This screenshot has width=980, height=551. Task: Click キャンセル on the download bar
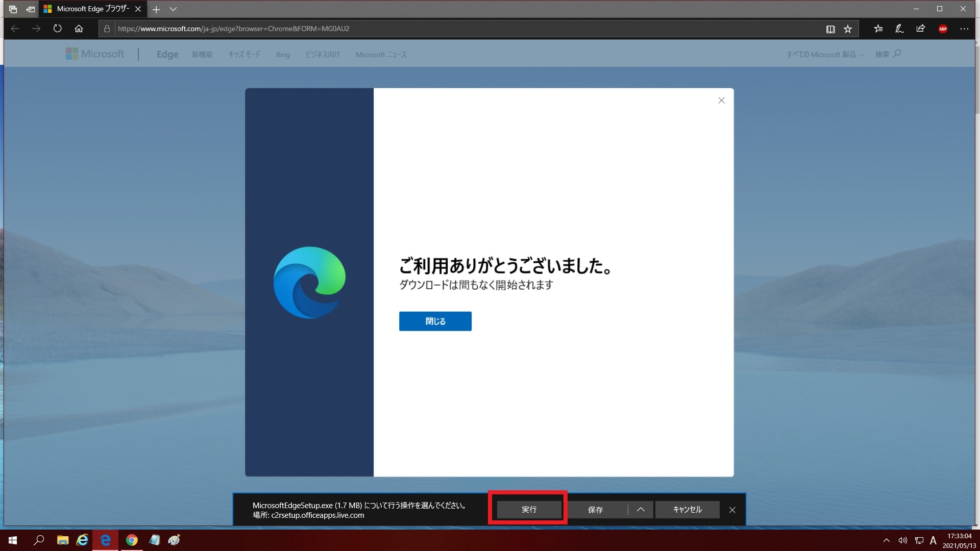[x=688, y=510]
